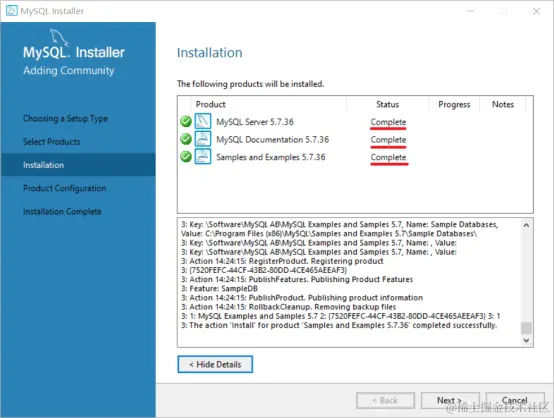Click the Cancel button

coord(514,401)
